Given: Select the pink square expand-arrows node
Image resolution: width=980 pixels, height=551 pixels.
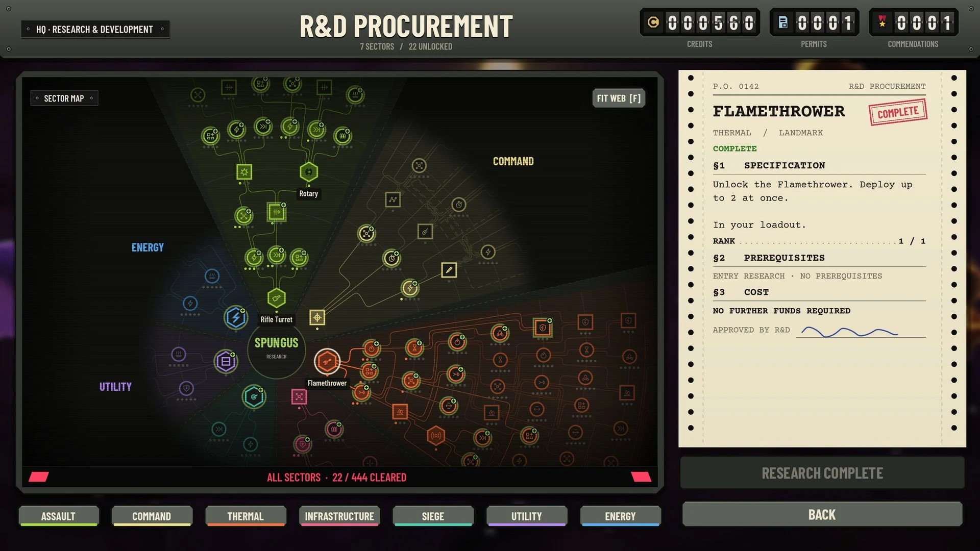Looking at the screenshot, I should pyautogui.click(x=299, y=397).
